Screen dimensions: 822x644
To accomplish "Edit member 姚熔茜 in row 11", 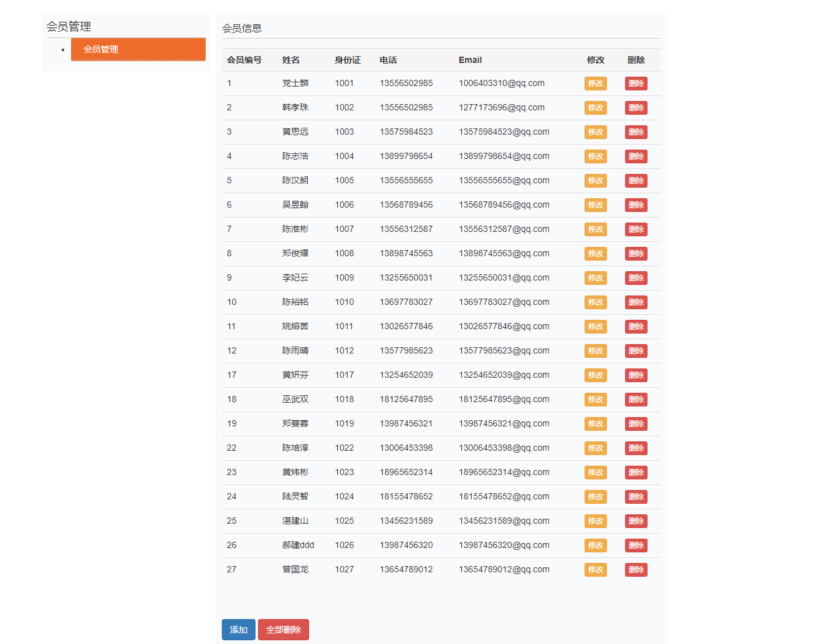I will tap(595, 327).
